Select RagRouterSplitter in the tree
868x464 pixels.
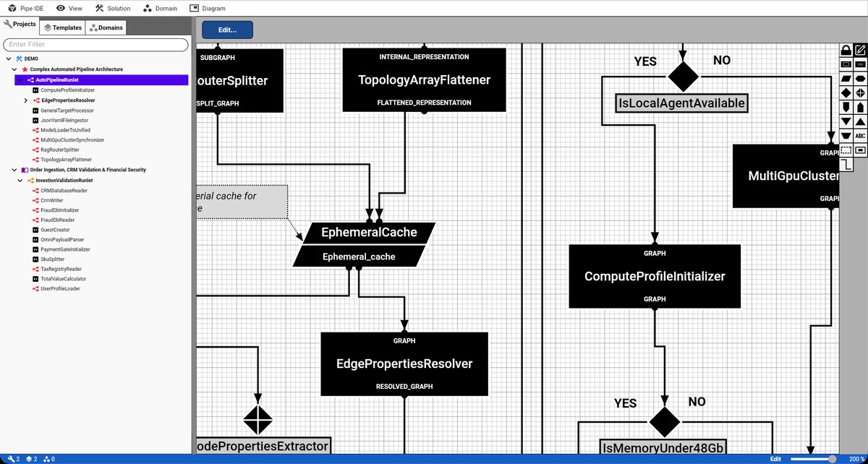coord(61,150)
